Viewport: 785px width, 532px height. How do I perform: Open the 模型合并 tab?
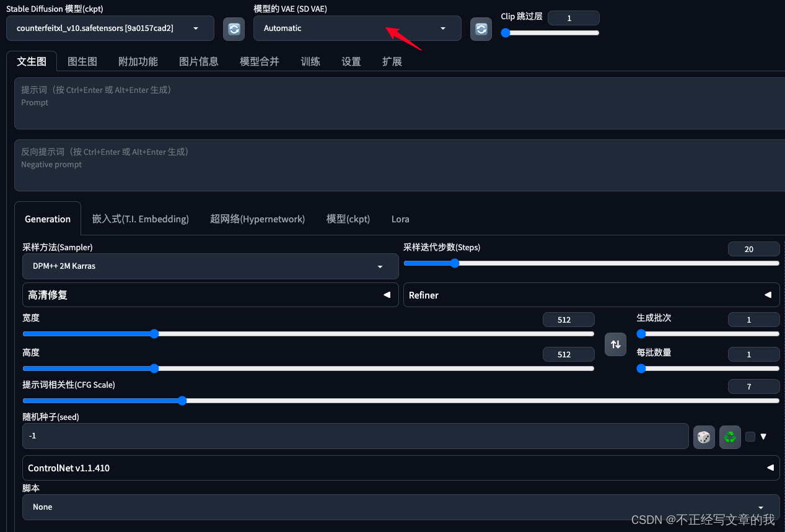pos(260,61)
